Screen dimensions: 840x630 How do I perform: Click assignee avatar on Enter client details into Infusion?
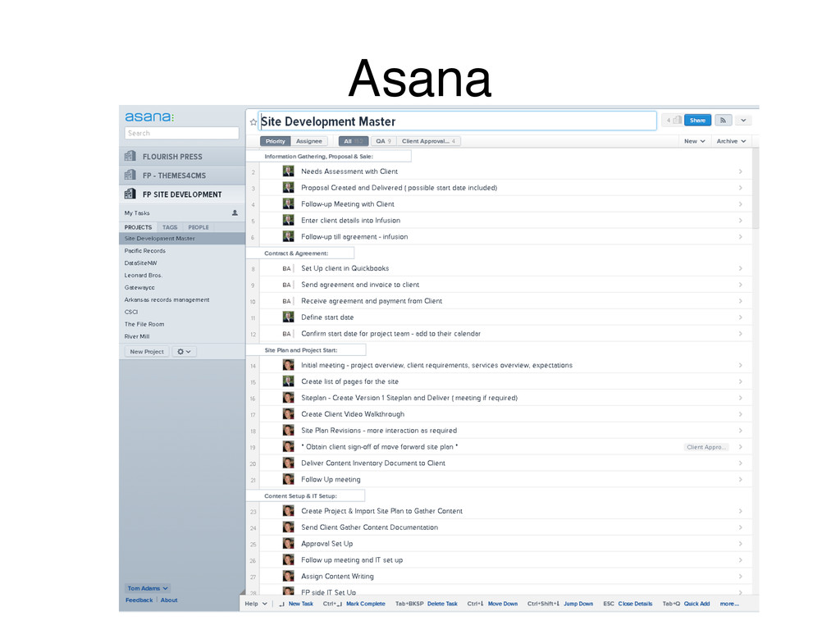click(x=288, y=220)
